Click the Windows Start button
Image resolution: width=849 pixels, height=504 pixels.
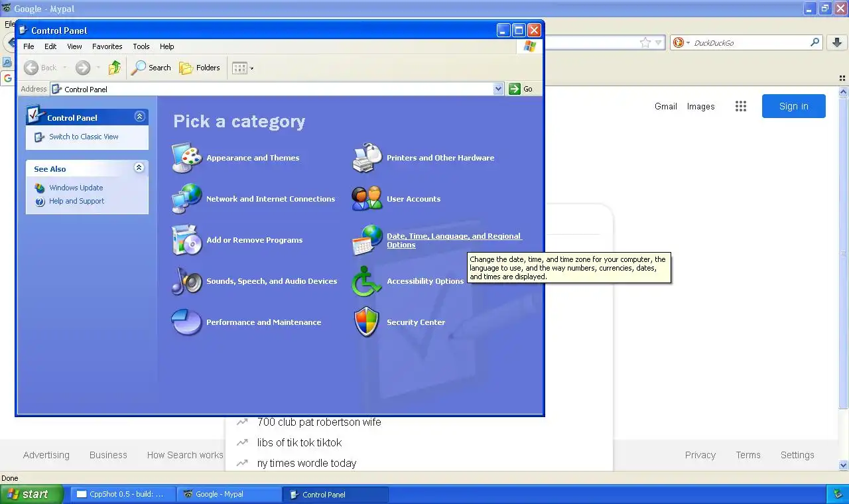tap(32, 494)
